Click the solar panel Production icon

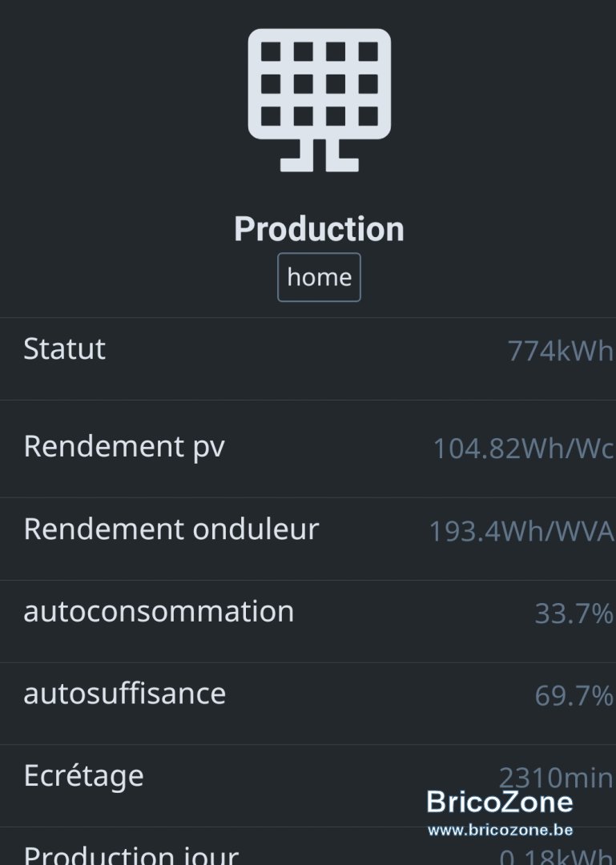click(x=320, y=100)
